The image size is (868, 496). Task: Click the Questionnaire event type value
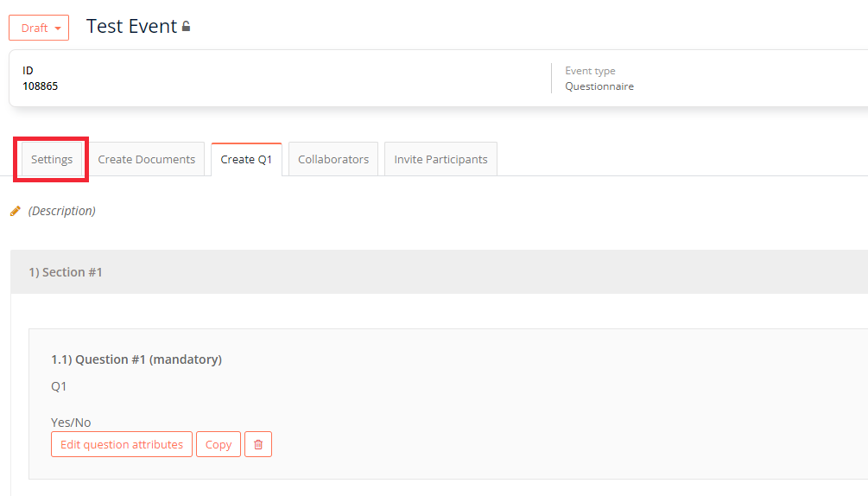coord(599,86)
